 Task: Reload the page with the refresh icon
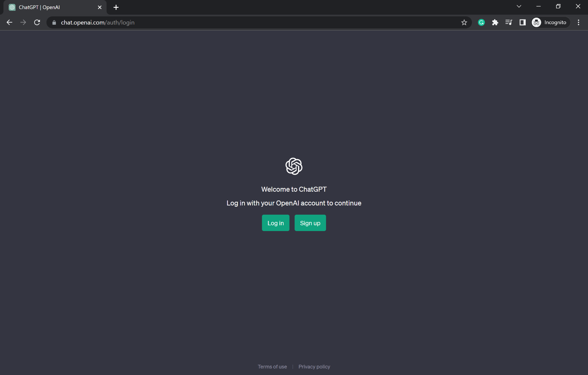(x=37, y=22)
